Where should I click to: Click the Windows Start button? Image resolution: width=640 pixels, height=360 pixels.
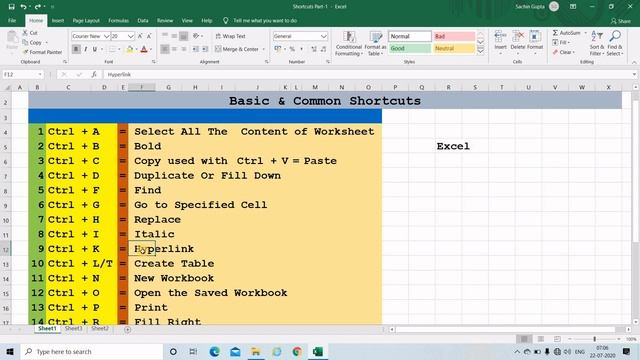tap(10, 351)
